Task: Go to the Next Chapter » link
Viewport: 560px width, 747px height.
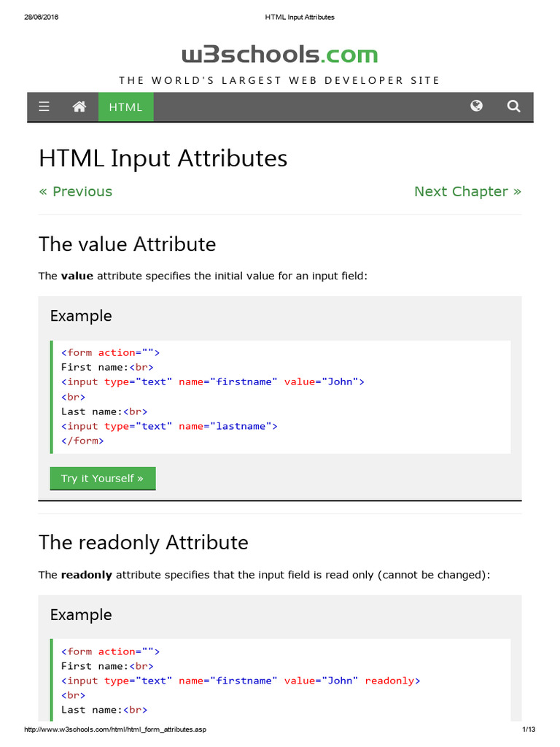Action: (467, 191)
